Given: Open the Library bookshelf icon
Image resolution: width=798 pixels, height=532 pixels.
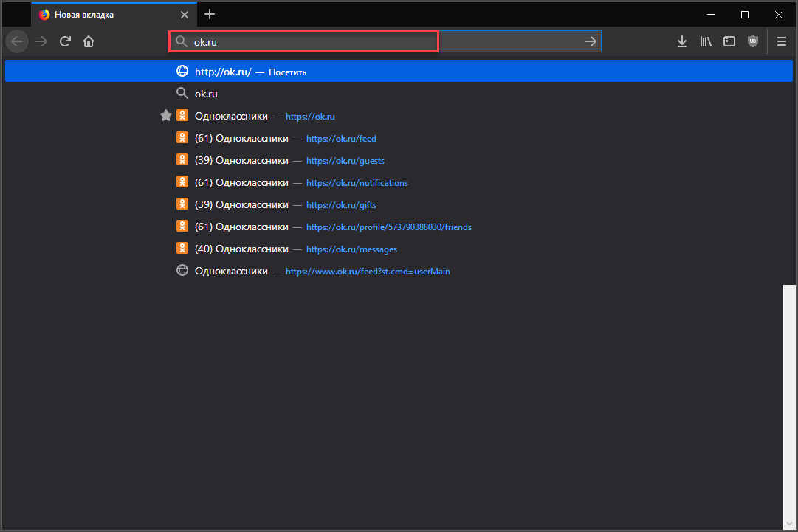Looking at the screenshot, I should pyautogui.click(x=705, y=42).
